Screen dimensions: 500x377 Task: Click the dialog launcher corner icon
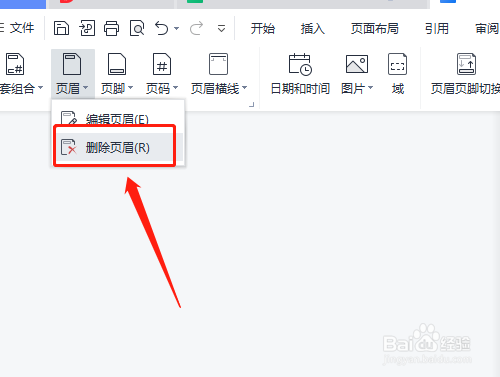coord(252,105)
